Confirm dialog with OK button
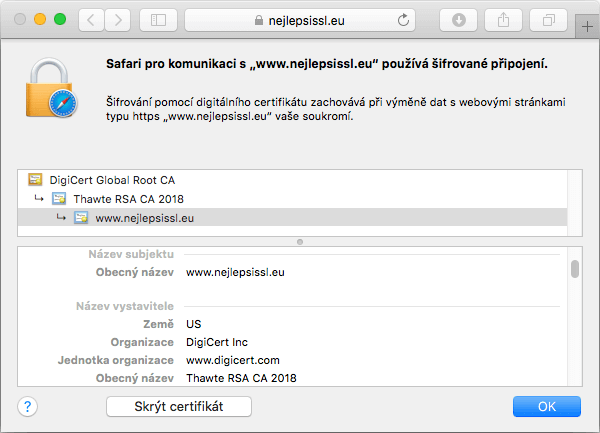The width and height of the screenshot is (600, 433). (x=547, y=406)
